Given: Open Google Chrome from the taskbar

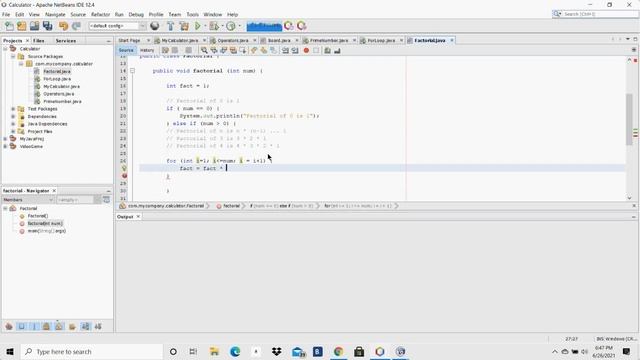Looking at the screenshot, I should click(338, 351).
